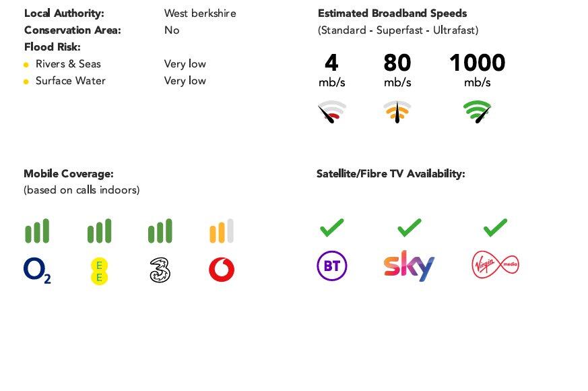588x391 pixels.
Task: Click the 1000 mb/s ultrafast speed figure
Action: coord(477,63)
